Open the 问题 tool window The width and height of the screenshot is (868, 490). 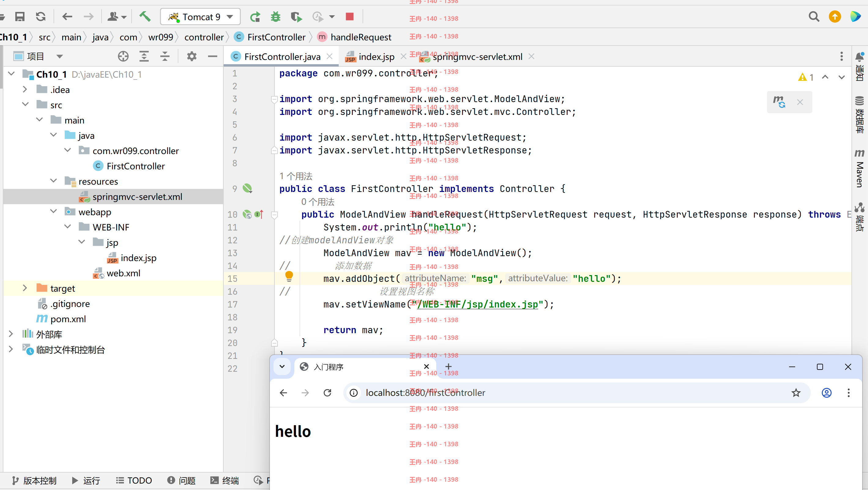[181, 480]
